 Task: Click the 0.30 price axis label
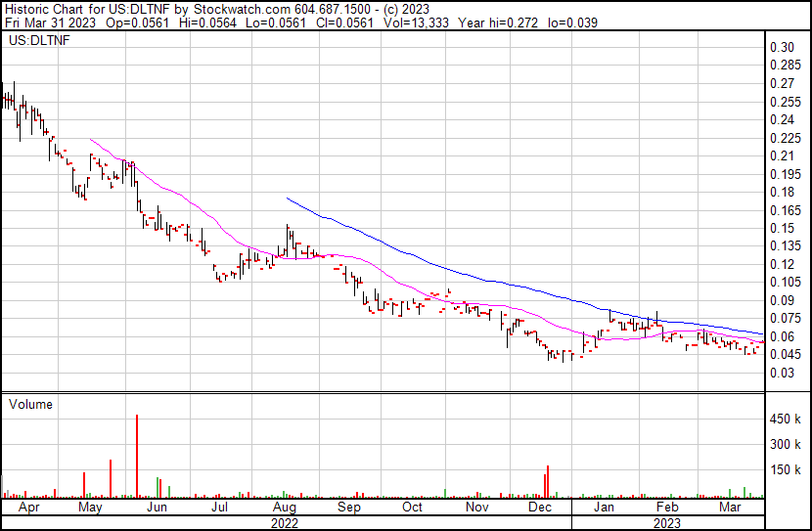pos(781,47)
